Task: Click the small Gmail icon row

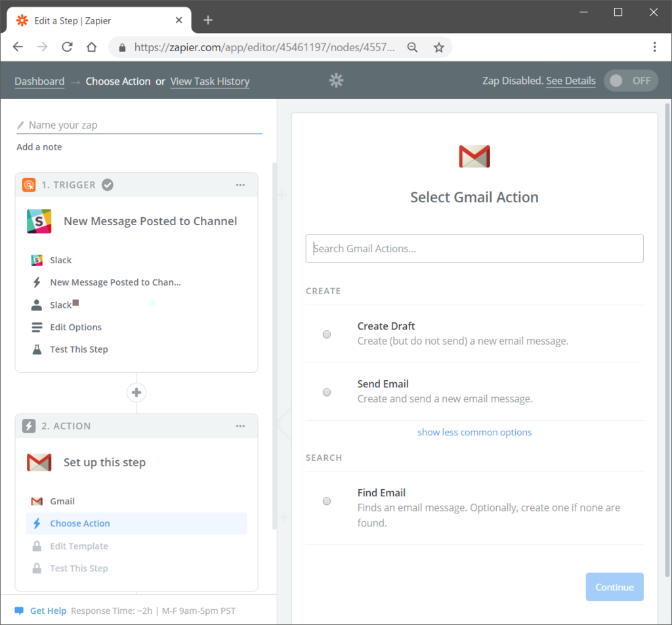Action: tap(37, 501)
